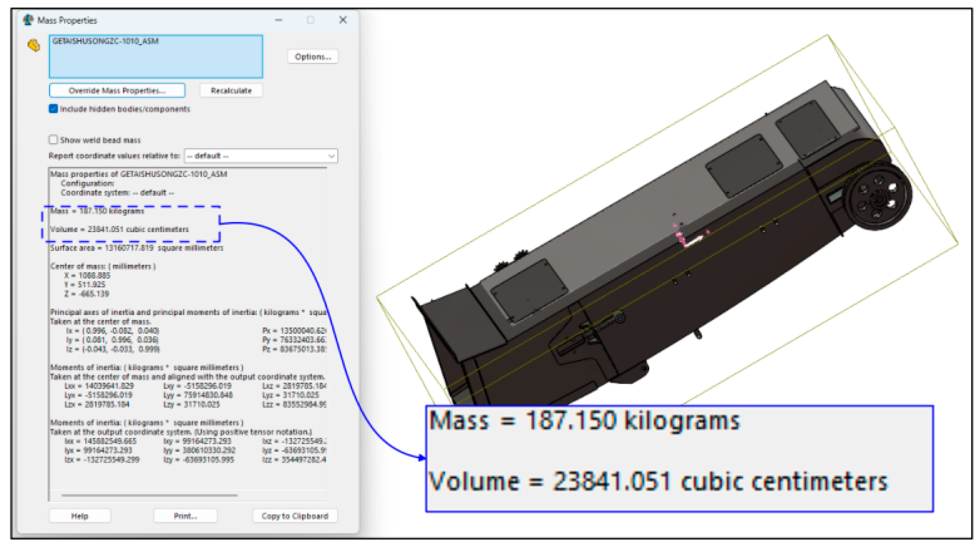Screen dimensions: 980x546
Task: Click the Mass Properties title bar icon
Action: tap(28, 20)
